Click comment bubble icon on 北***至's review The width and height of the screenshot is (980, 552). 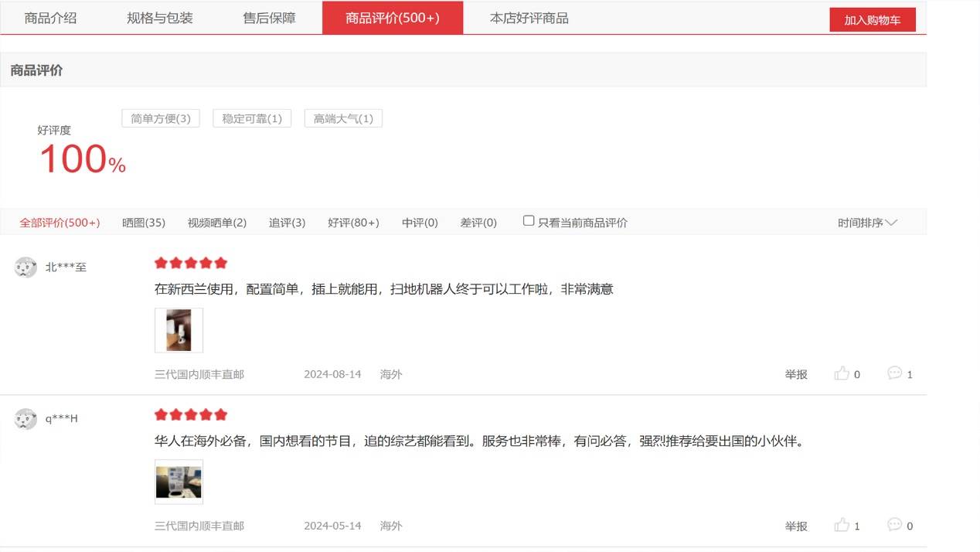[x=894, y=373]
